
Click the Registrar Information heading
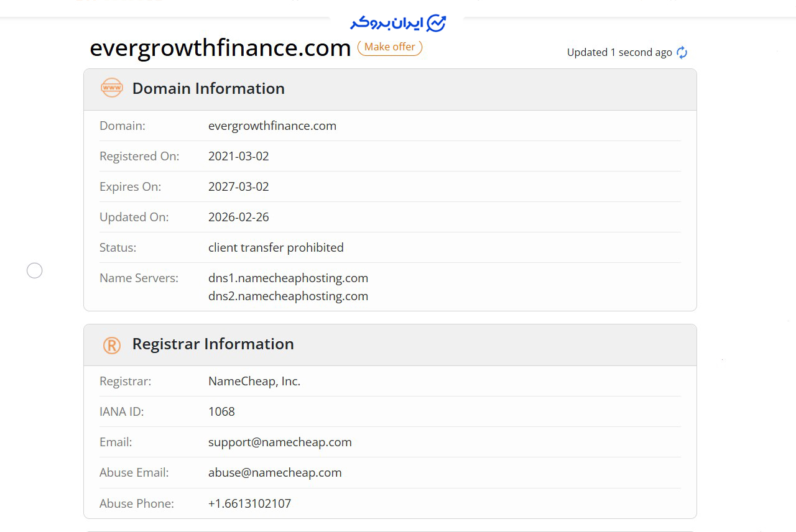[x=213, y=344]
